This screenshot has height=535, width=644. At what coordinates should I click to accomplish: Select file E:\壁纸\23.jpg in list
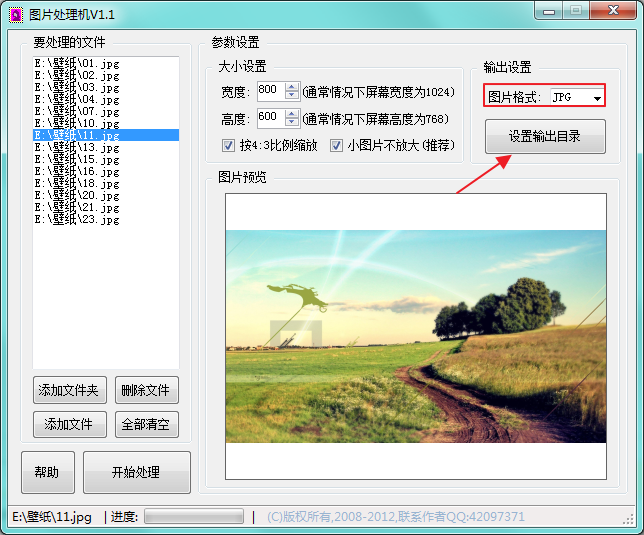[106, 219]
